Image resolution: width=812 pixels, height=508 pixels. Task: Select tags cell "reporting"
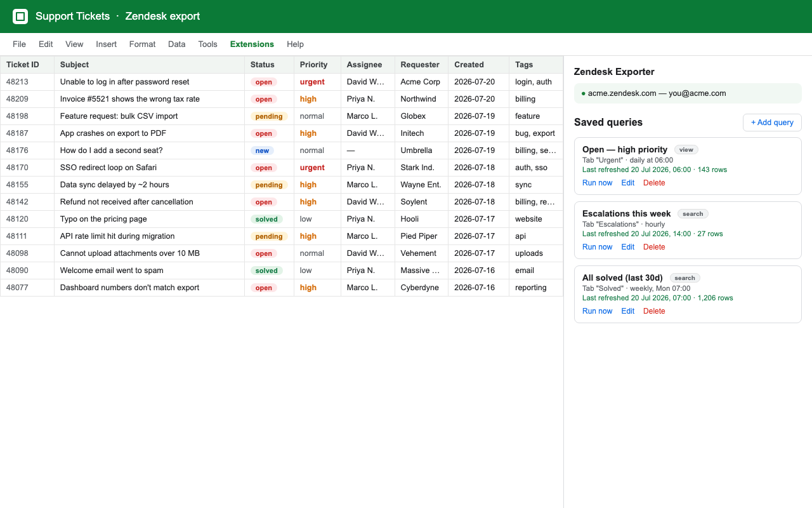pyautogui.click(x=536, y=288)
